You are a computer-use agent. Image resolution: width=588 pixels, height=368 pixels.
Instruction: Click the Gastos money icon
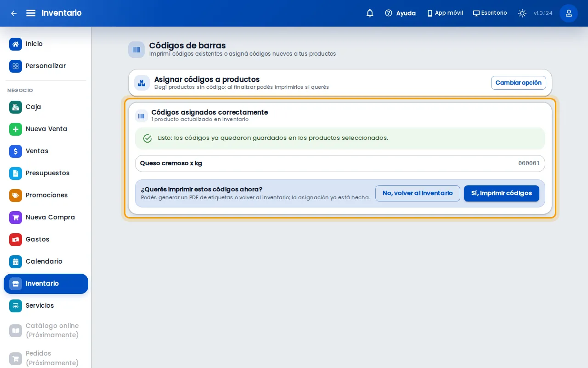click(x=16, y=239)
